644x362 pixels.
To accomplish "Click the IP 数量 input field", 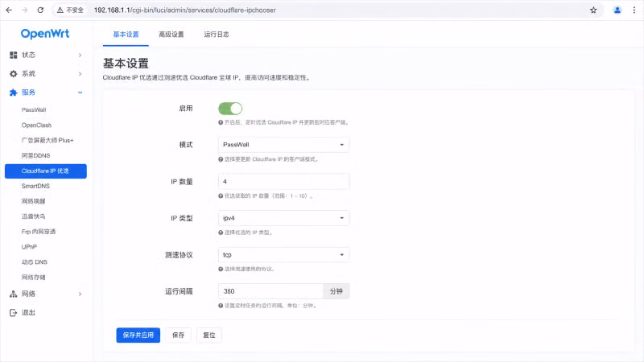I will point(283,182).
